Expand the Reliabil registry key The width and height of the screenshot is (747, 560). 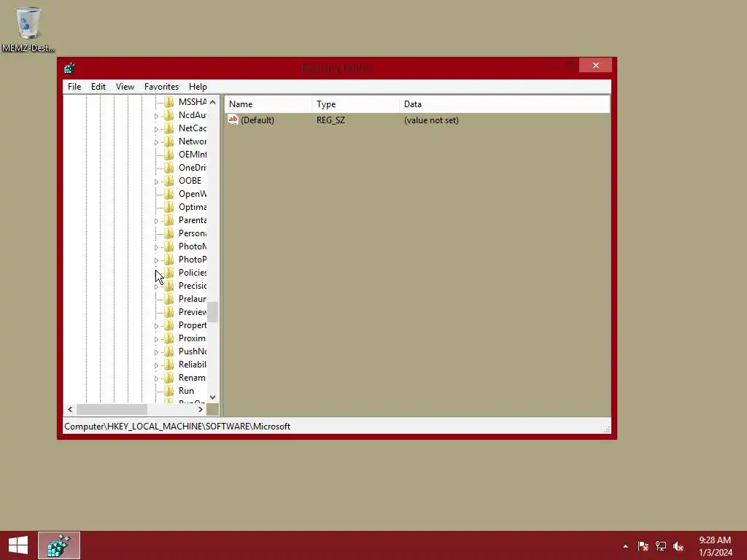tap(156, 365)
